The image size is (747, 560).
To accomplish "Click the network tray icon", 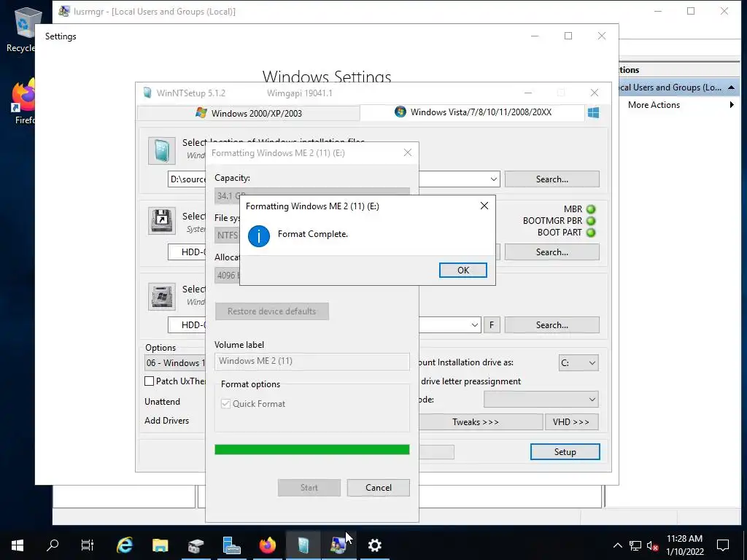I will coord(635,545).
